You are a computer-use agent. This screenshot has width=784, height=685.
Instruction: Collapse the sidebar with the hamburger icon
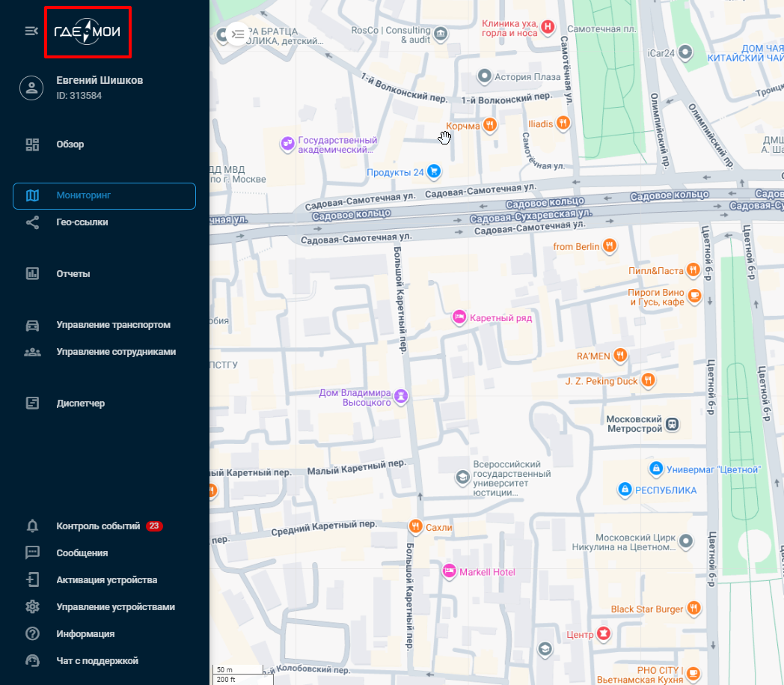[x=31, y=31]
